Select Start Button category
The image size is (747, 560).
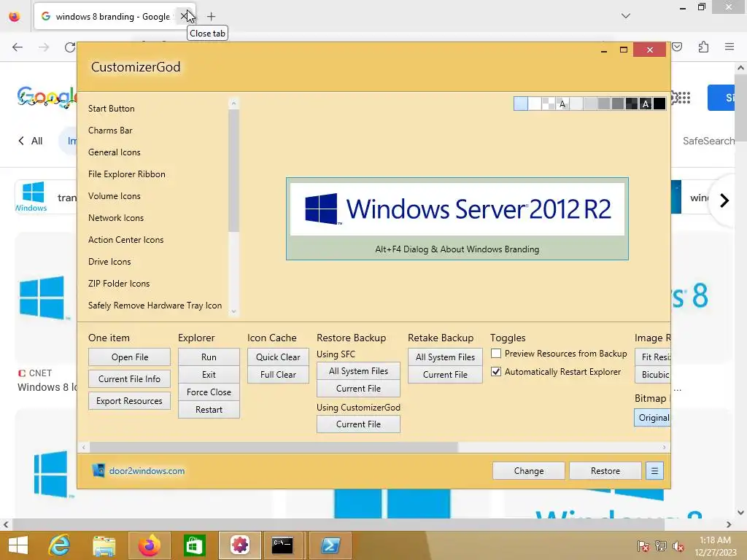(112, 109)
